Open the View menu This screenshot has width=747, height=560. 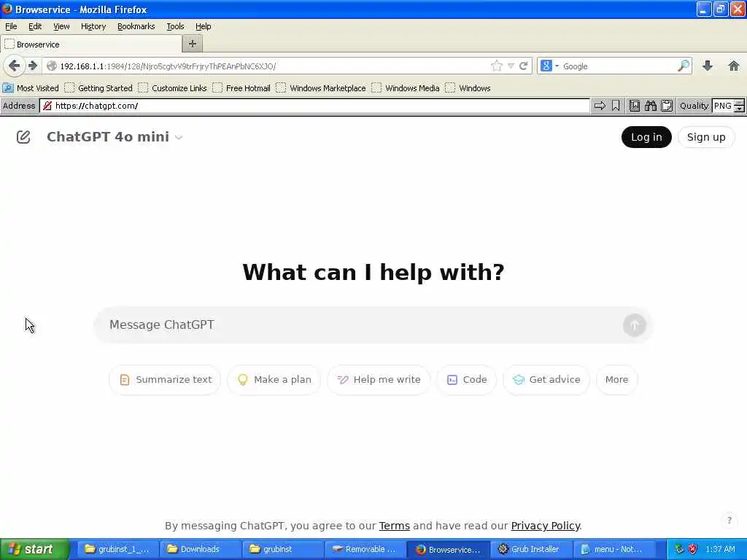(x=61, y=26)
